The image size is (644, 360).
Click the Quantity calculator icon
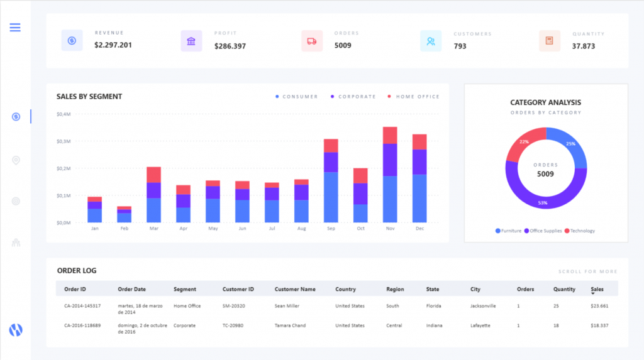[x=549, y=41]
